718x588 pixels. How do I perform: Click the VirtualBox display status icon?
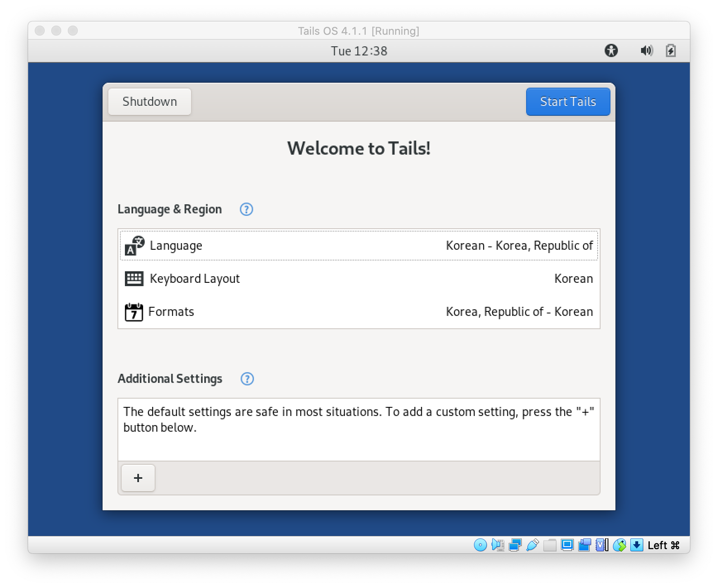click(567, 545)
